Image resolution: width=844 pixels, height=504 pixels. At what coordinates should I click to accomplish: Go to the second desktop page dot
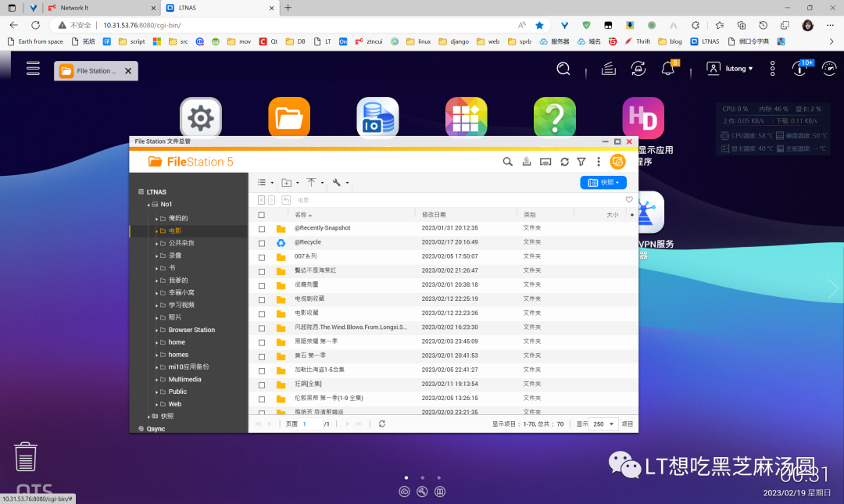coord(423,477)
